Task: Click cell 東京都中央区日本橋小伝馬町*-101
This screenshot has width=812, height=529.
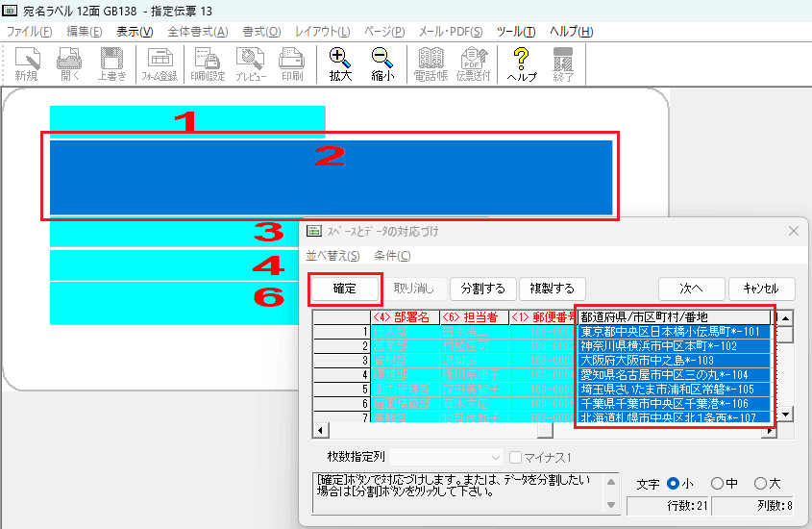Action: (675, 332)
